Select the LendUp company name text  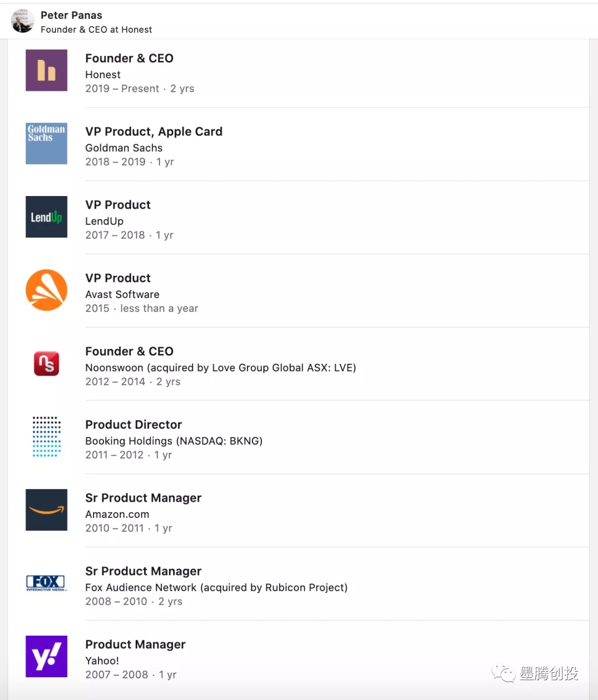[104, 221]
